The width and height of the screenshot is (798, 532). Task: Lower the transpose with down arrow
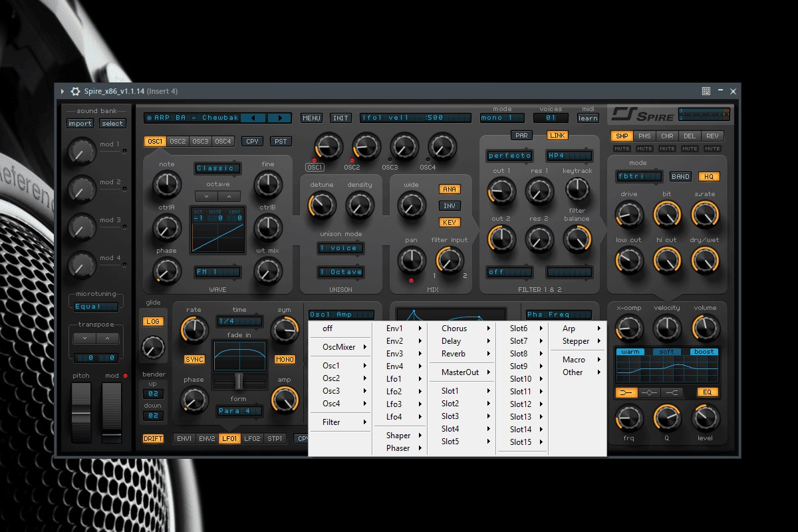84,338
